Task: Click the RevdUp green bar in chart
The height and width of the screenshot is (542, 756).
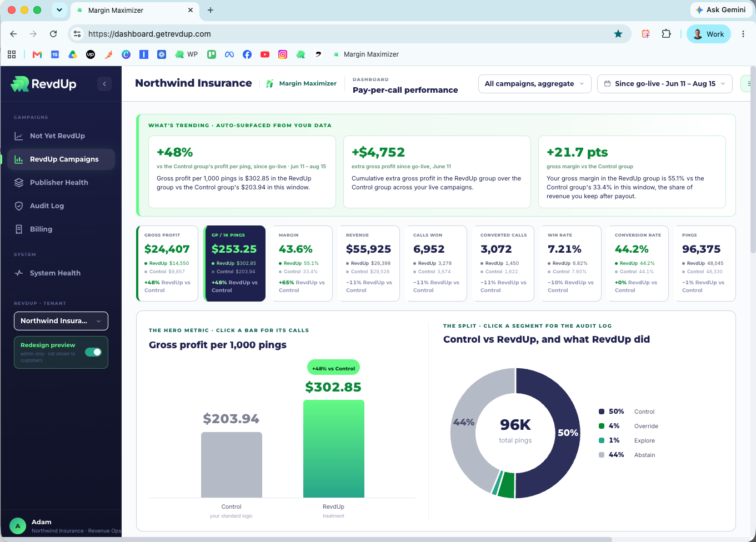Action: [x=334, y=449]
